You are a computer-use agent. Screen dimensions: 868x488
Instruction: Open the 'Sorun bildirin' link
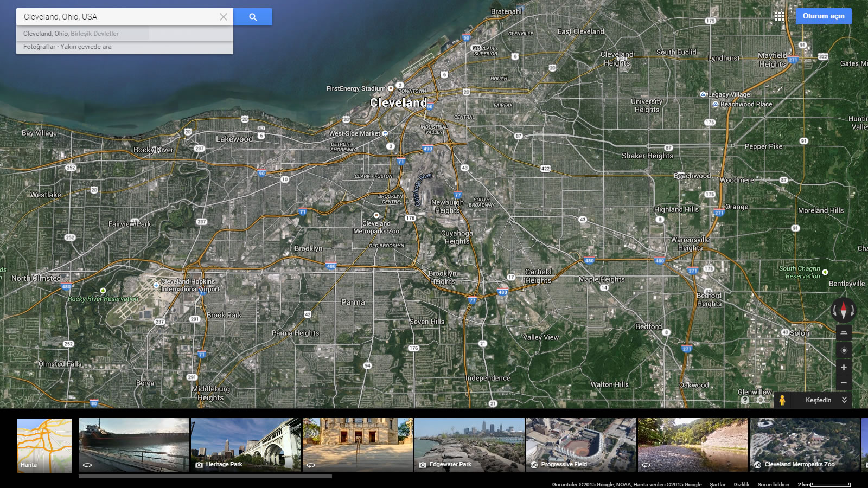click(773, 484)
